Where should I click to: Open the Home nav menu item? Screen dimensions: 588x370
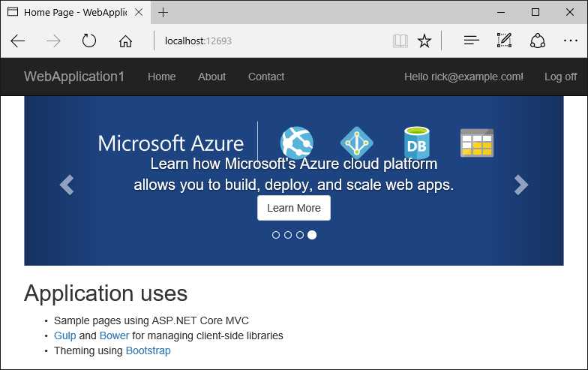coord(162,77)
